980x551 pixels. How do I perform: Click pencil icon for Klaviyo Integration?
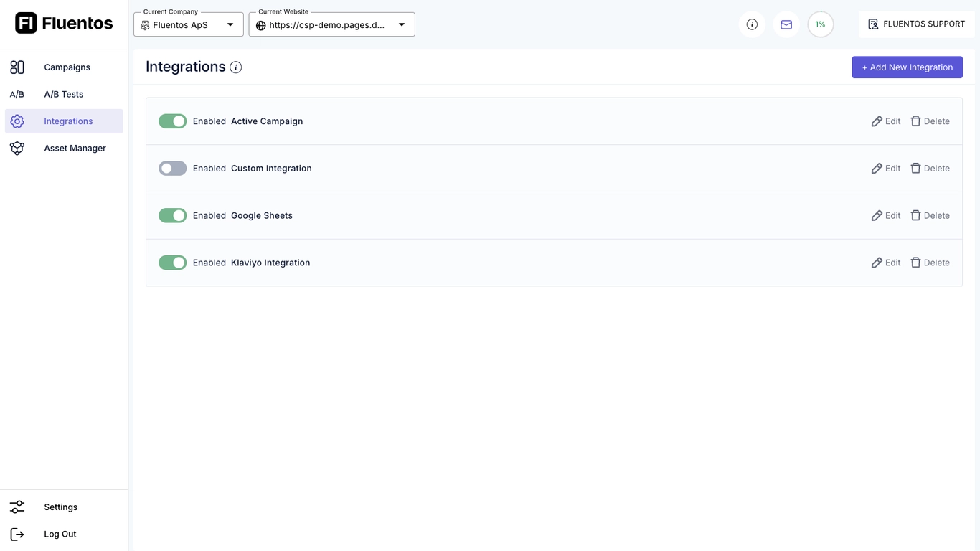(x=877, y=263)
